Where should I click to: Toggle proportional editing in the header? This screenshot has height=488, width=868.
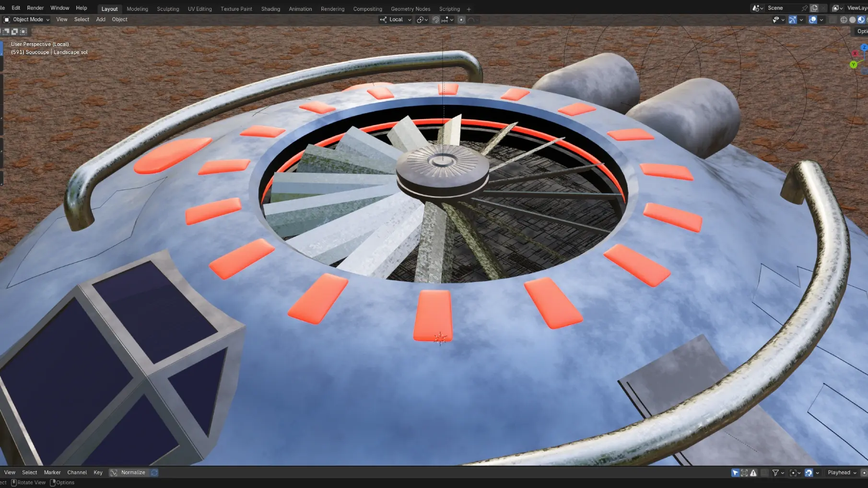(461, 20)
